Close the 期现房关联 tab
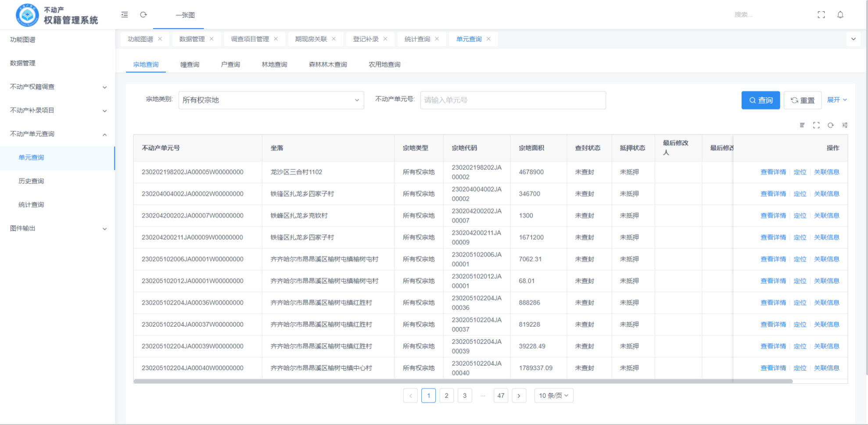This screenshot has width=868, height=425. coord(334,39)
